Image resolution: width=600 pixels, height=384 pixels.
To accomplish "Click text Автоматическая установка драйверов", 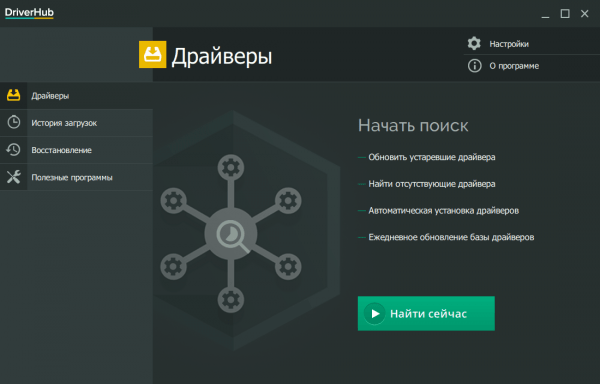I will tap(443, 210).
